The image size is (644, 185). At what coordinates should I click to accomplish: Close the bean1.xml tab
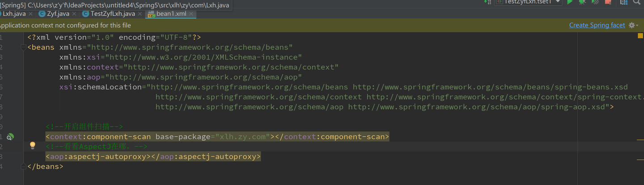click(x=191, y=14)
